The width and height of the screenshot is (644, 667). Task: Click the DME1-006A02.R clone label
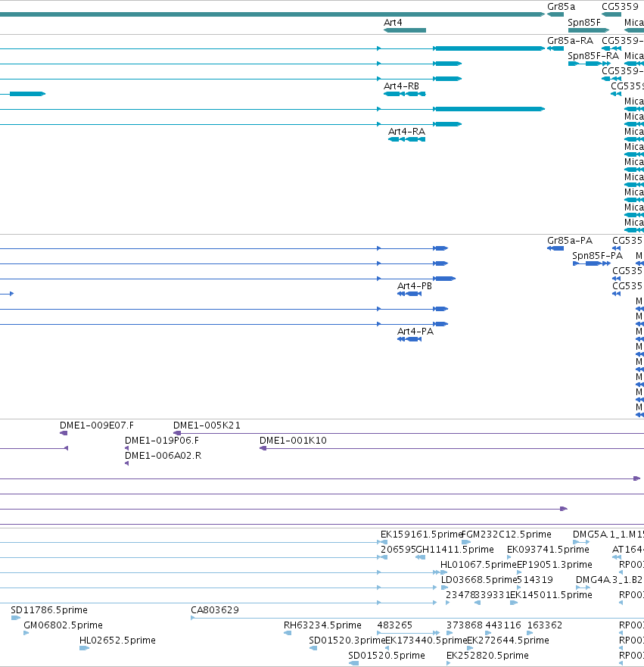click(163, 456)
